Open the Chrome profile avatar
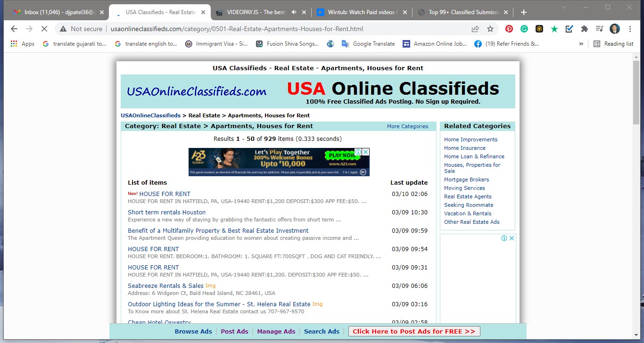 tap(614, 29)
